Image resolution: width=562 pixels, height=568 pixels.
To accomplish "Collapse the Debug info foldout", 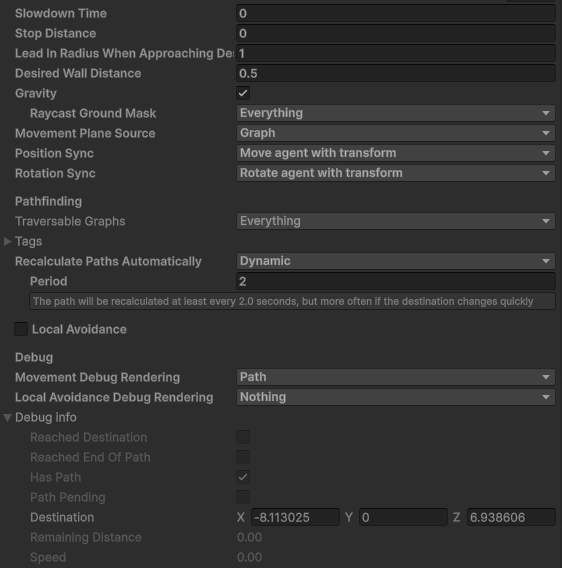I will tap(7, 417).
